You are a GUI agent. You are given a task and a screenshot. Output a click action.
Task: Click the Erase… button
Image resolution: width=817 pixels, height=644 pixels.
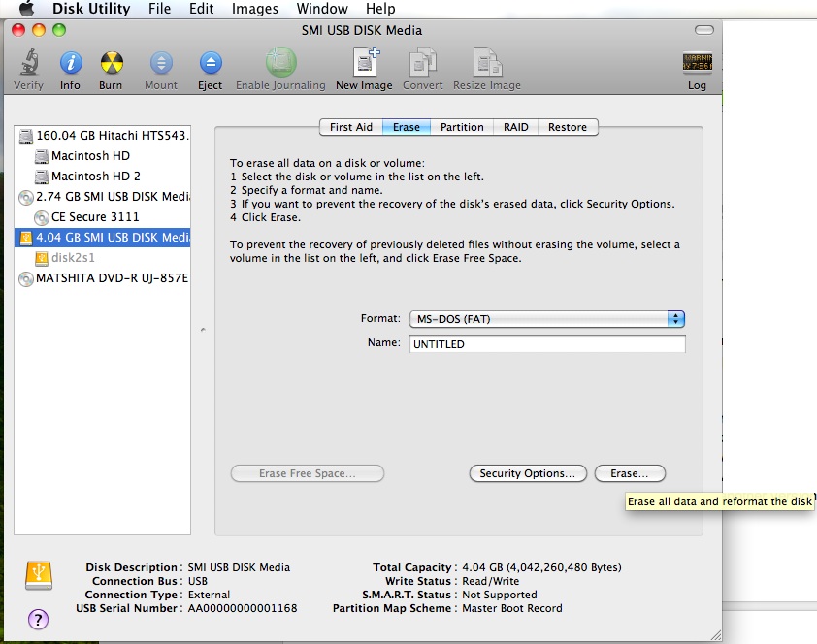(630, 473)
